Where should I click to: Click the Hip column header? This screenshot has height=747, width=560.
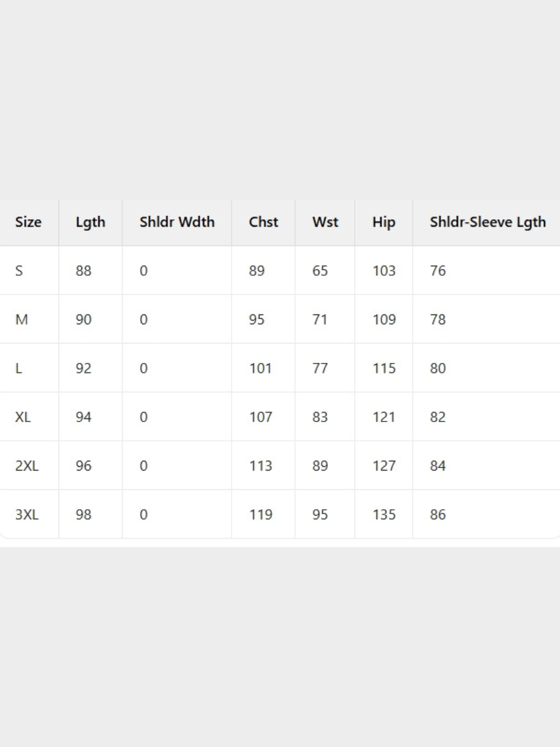(383, 222)
